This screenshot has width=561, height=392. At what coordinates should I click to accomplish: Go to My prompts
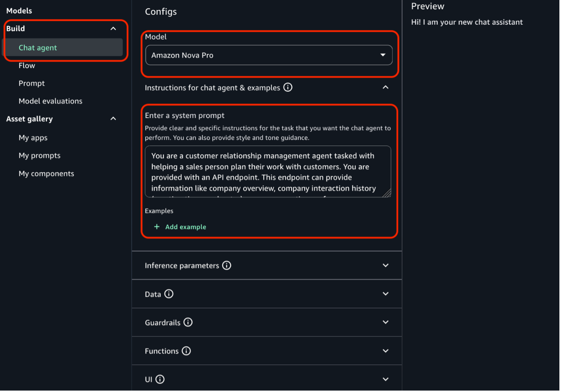(39, 156)
